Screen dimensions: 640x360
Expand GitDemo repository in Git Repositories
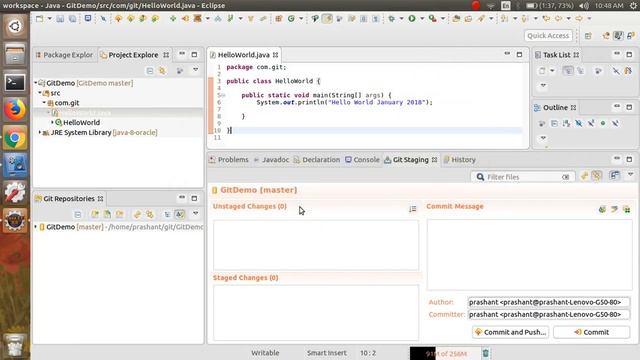[36, 227]
